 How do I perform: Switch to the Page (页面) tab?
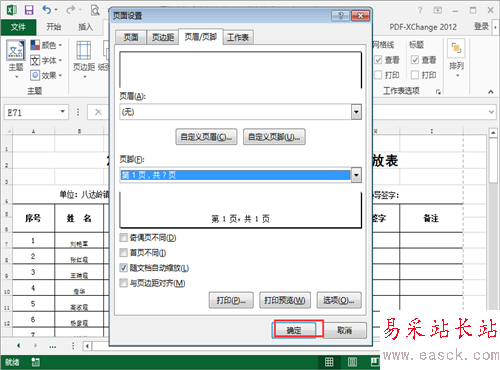(131, 37)
